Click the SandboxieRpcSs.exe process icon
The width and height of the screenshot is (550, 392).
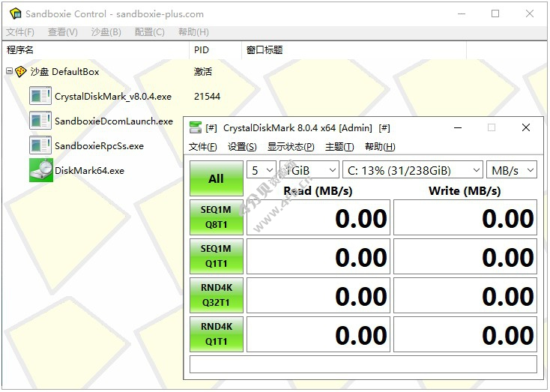click(40, 145)
